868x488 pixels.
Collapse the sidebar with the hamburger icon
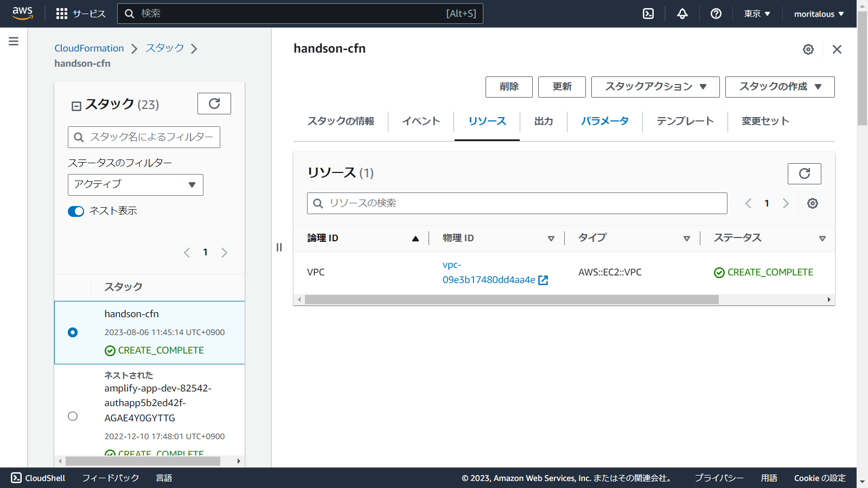point(13,41)
